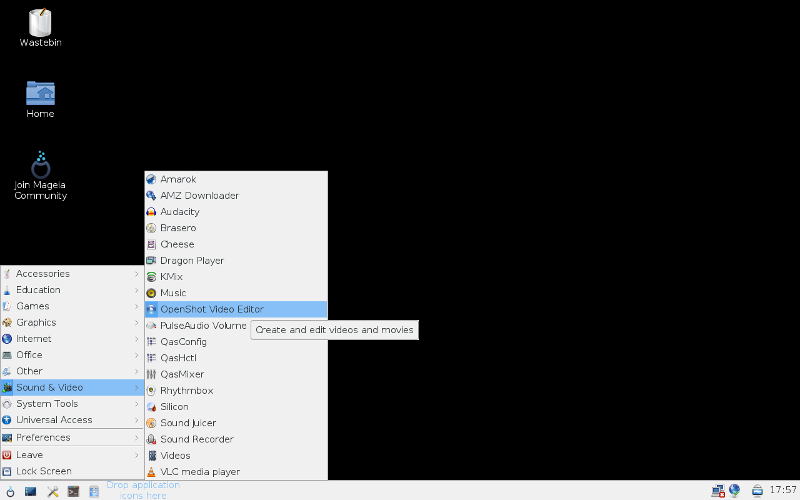Expand the Other submenu
The height and width of the screenshot is (500, 800).
pos(72,371)
